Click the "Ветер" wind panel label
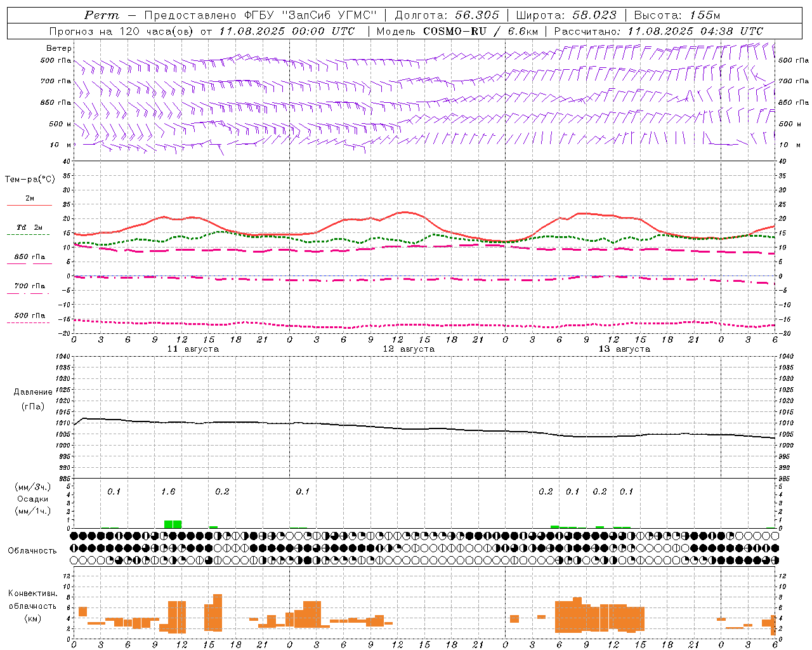 (x=59, y=48)
